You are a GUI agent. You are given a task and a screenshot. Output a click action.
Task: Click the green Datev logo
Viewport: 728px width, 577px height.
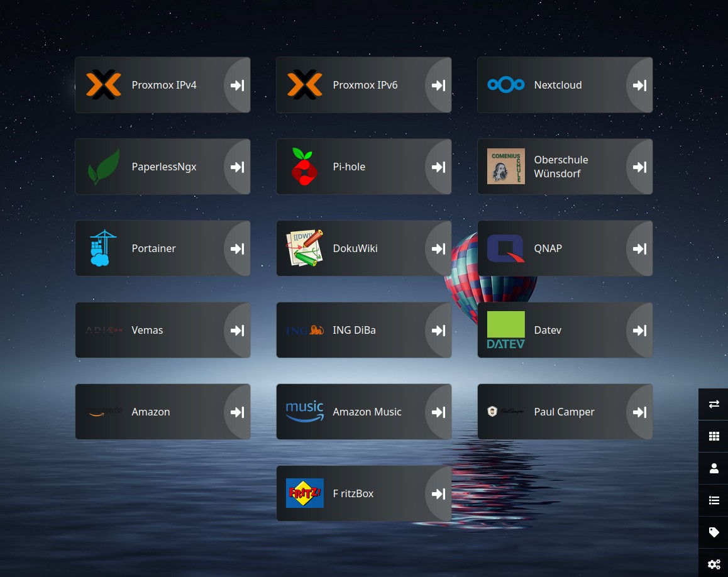point(505,330)
